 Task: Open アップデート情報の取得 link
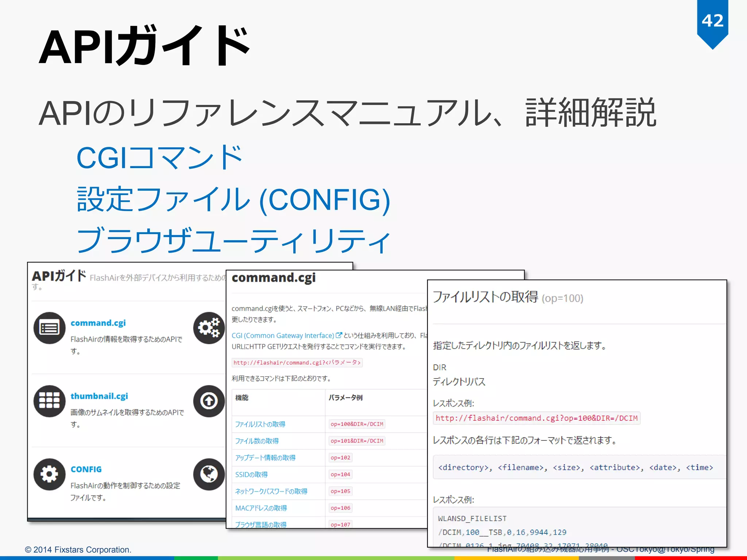(265, 458)
